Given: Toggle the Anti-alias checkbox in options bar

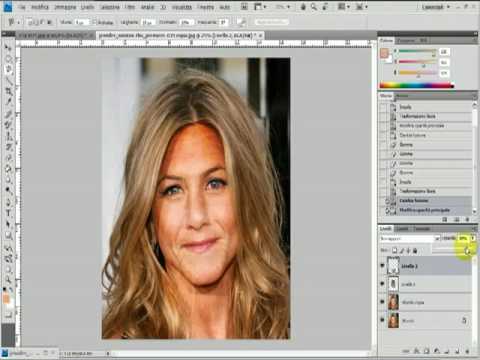Looking at the screenshot, I should (94, 22).
